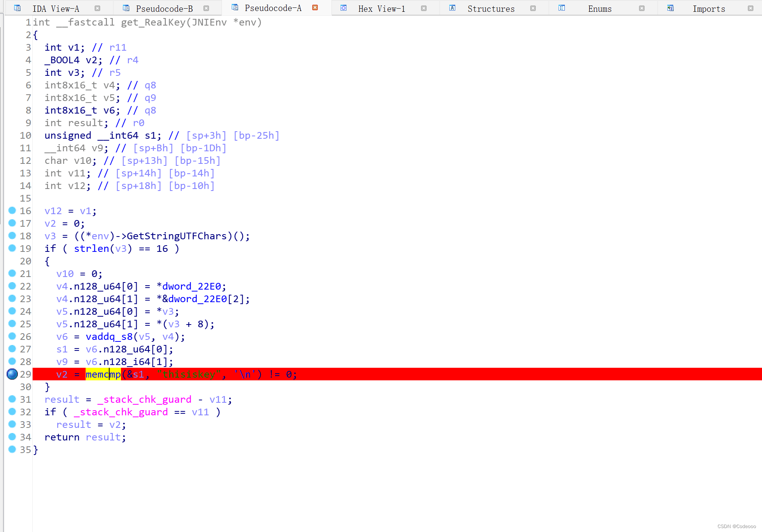This screenshot has width=762, height=532.
Task: Toggle breakpoint dot on line 35
Action: tap(12, 449)
